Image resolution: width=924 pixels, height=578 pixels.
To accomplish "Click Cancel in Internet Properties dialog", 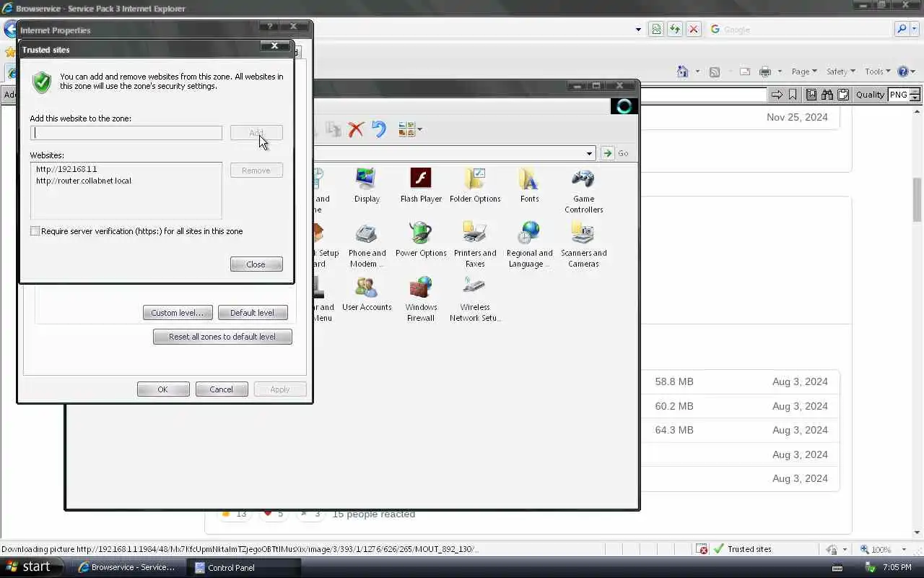I will click(x=222, y=389).
